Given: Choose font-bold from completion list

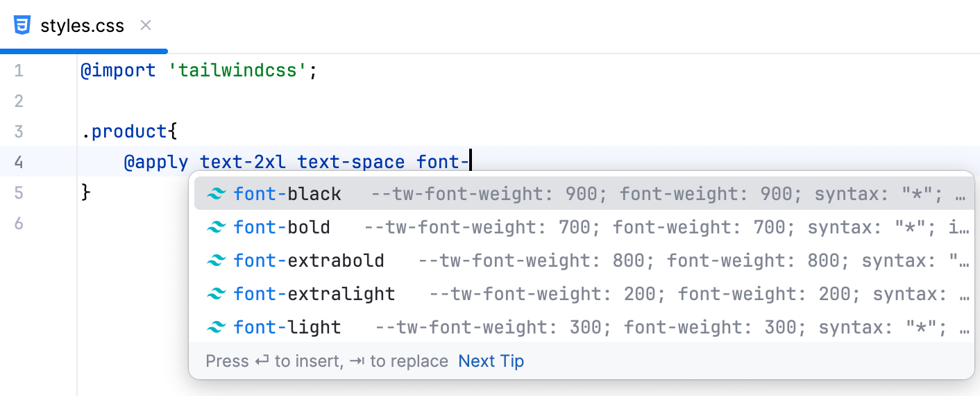Looking at the screenshot, I should (282, 227).
